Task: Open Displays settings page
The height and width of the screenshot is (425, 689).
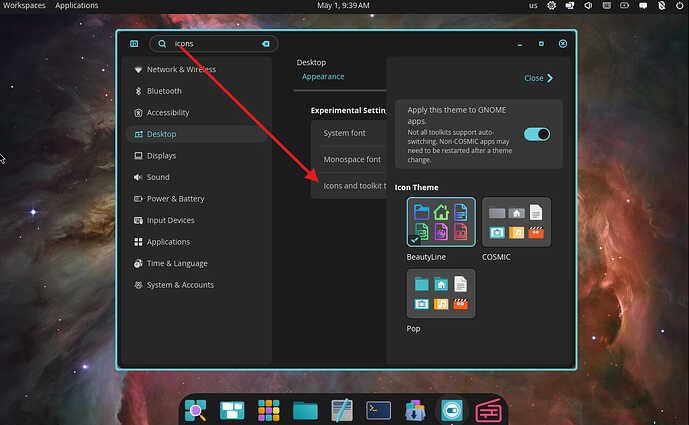Action: point(196,156)
